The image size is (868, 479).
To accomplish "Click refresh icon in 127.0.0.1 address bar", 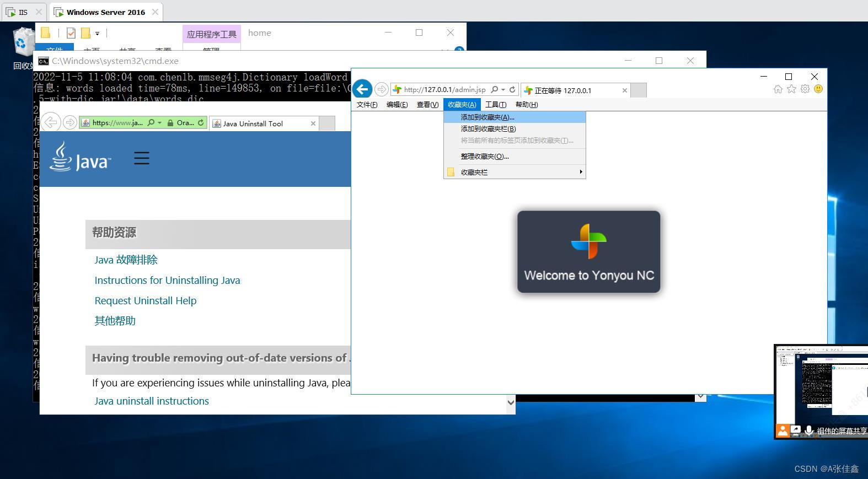I will coord(512,89).
